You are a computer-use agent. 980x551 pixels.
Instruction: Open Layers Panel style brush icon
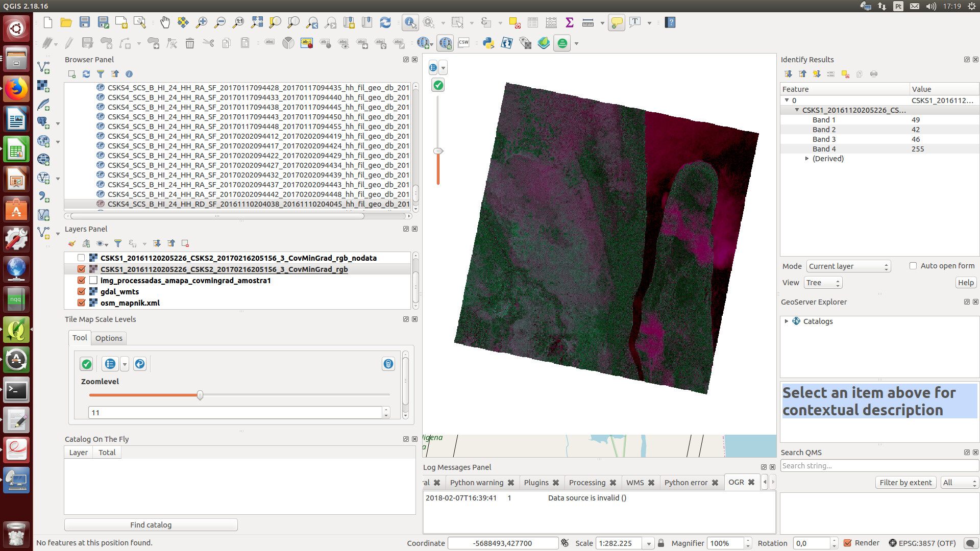[72, 243]
